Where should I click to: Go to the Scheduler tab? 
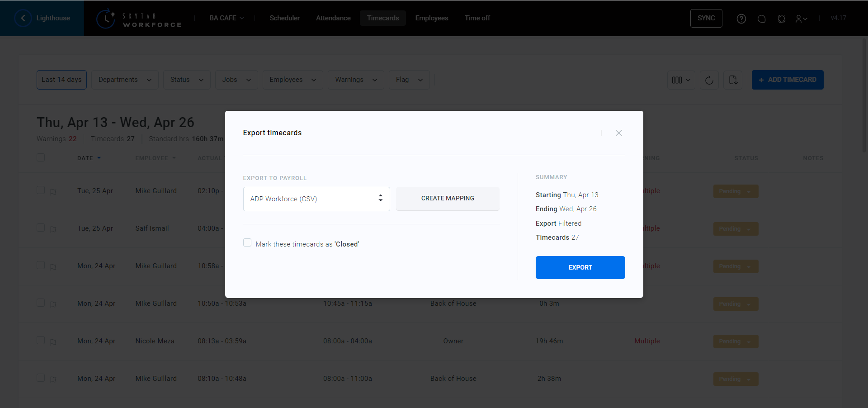click(284, 18)
